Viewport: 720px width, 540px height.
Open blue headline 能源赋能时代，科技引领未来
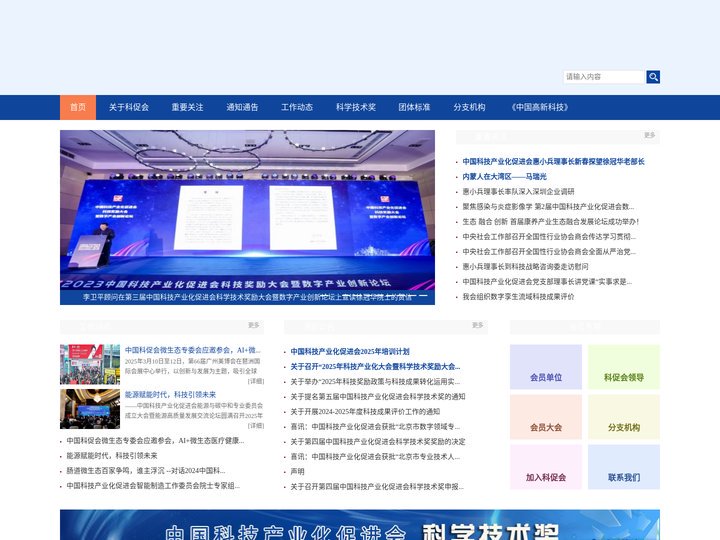point(170,394)
